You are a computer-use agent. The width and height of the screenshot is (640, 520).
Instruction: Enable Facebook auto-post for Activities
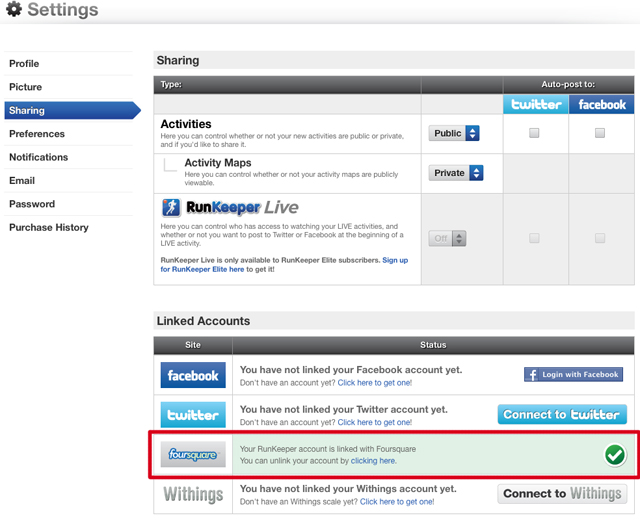click(x=600, y=132)
